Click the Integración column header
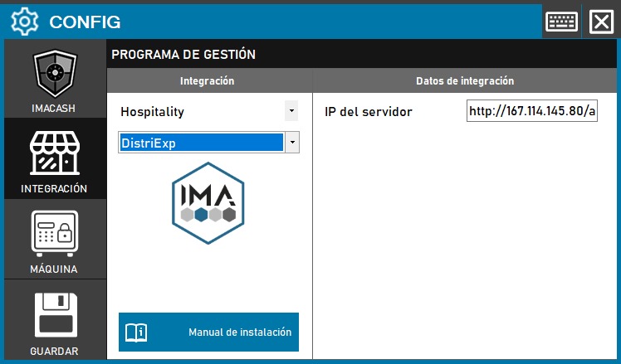 pyautogui.click(x=208, y=80)
